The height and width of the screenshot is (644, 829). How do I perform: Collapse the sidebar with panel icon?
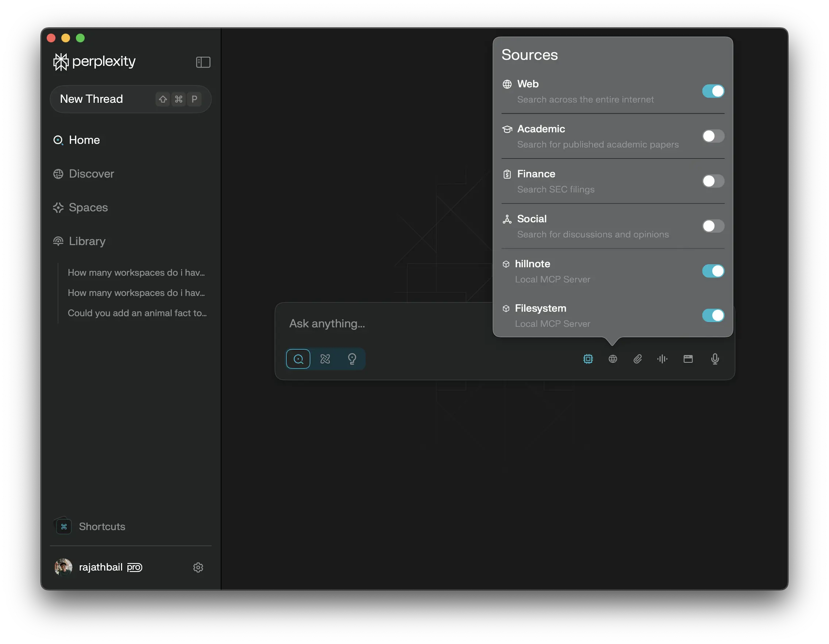[203, 62]
